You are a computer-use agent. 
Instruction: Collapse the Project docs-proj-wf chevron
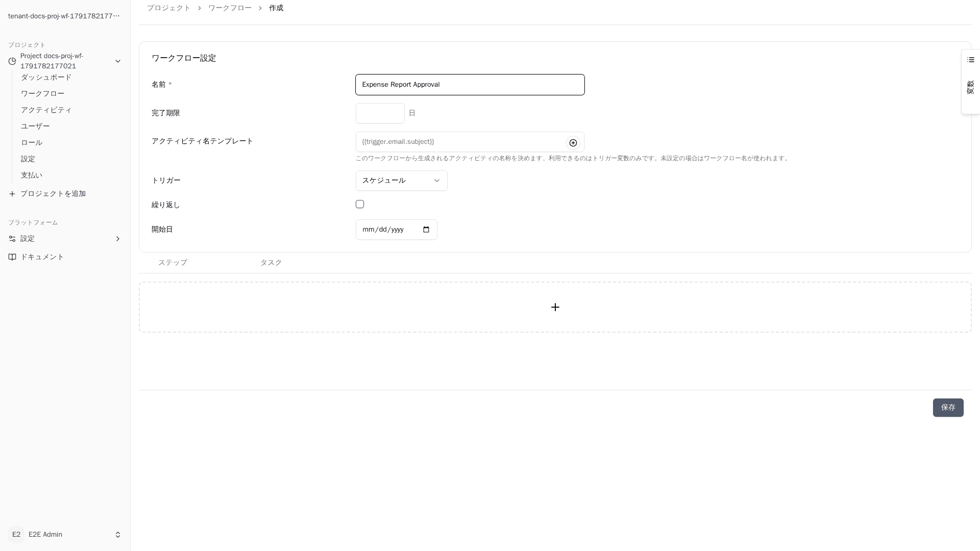tap(118, 61)
